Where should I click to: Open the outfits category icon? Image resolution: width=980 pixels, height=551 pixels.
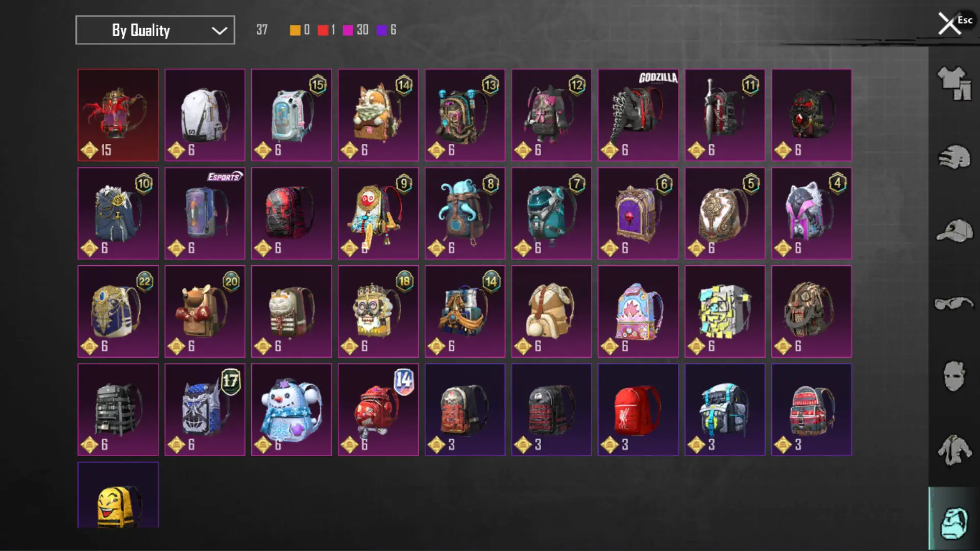coord(954,83)
